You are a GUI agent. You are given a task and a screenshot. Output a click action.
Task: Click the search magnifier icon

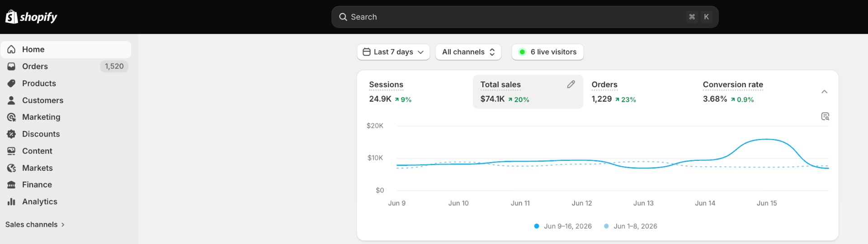343,17
